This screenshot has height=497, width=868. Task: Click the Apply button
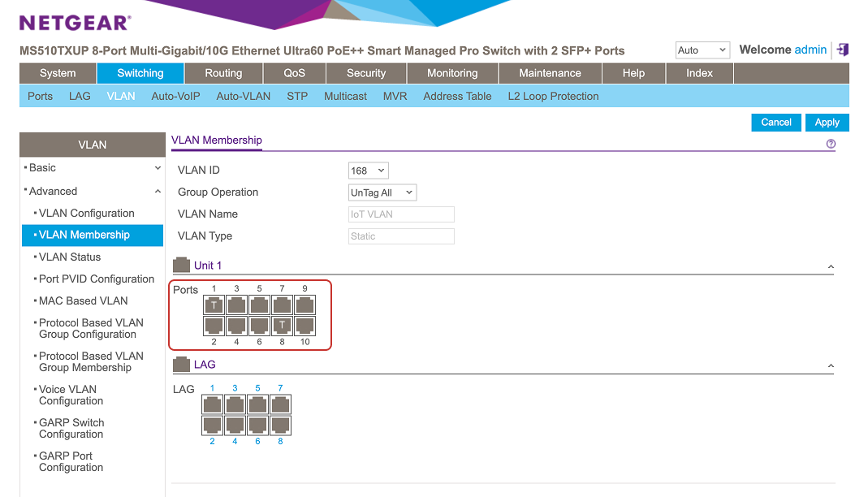(x=827, y=123)
